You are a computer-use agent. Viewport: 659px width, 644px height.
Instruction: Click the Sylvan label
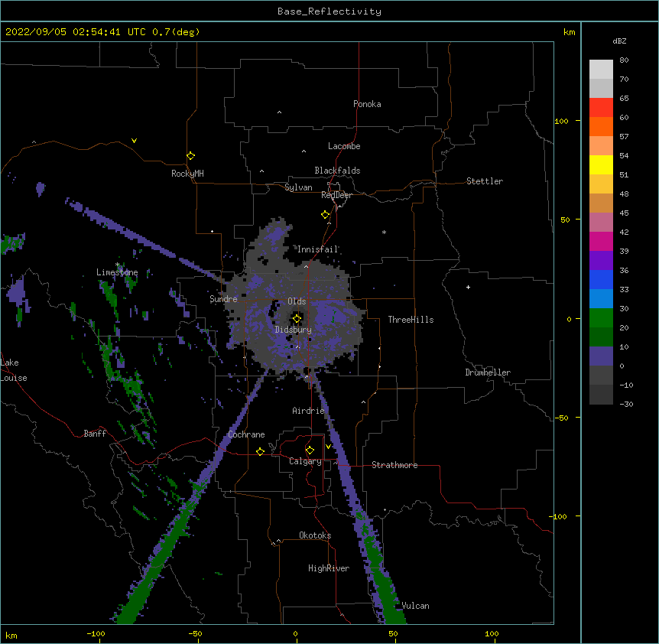298,187
